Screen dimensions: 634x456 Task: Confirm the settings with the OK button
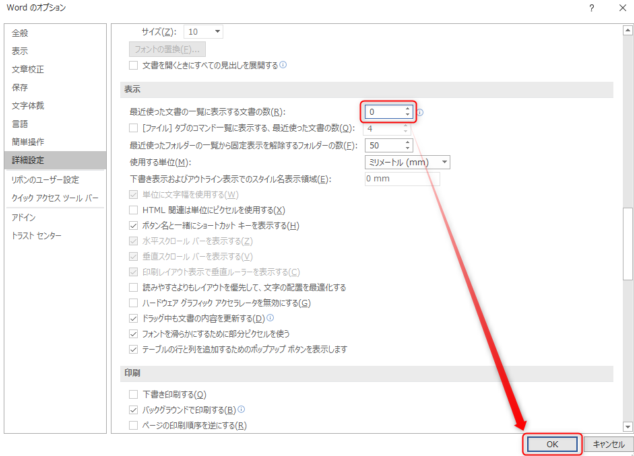(552, 445)
